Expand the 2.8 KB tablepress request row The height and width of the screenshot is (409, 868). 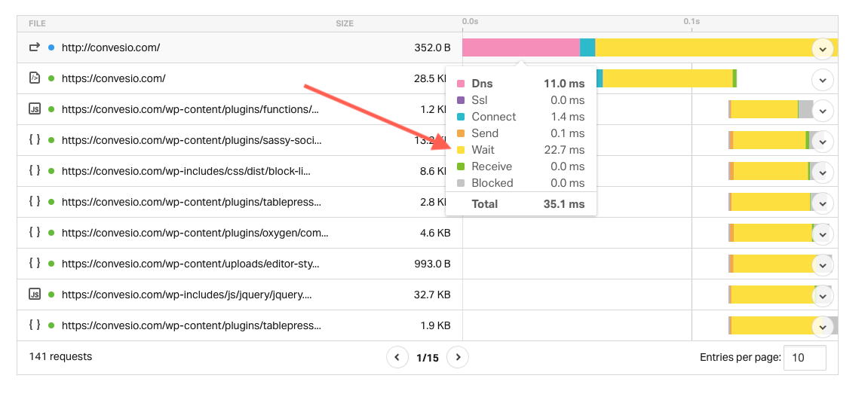823,204
